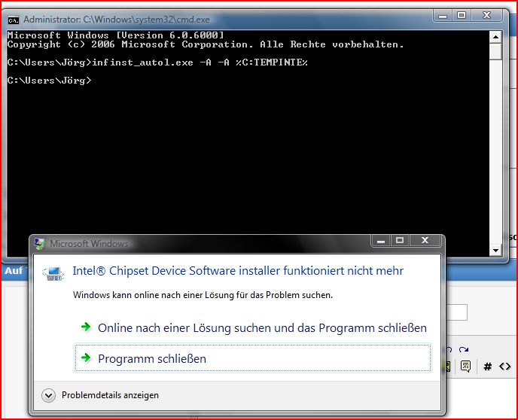Viewport: 518px width, 420px height.
Task: Click the 'Copyright (c) 2006 Microsoft Corporation' line
Action: [x=206, y=44]
